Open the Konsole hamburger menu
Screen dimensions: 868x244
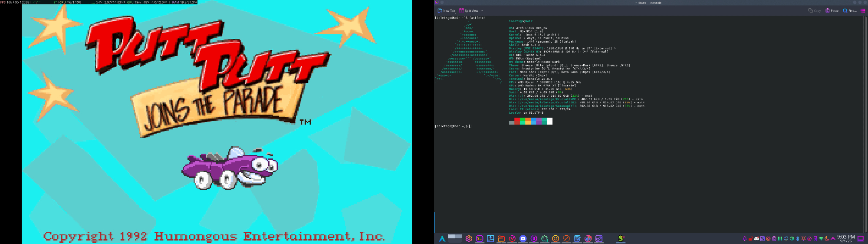(863, 10)
